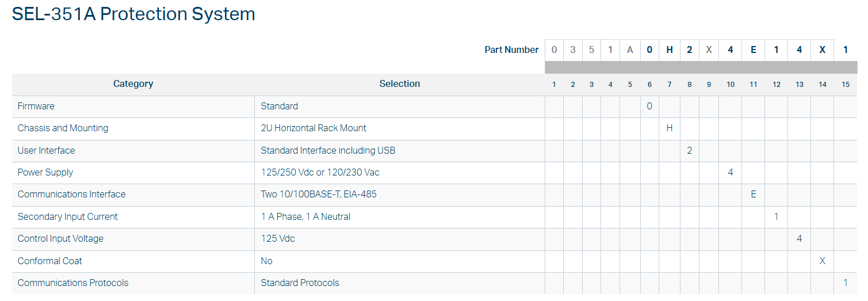
Task: Click the Secondary Input Current category cell
Action: point(133,217)
